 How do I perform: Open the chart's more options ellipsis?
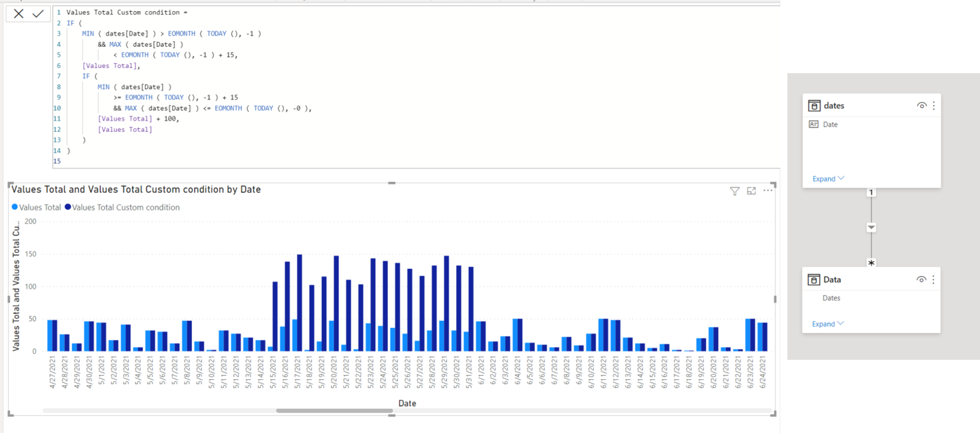768,190
